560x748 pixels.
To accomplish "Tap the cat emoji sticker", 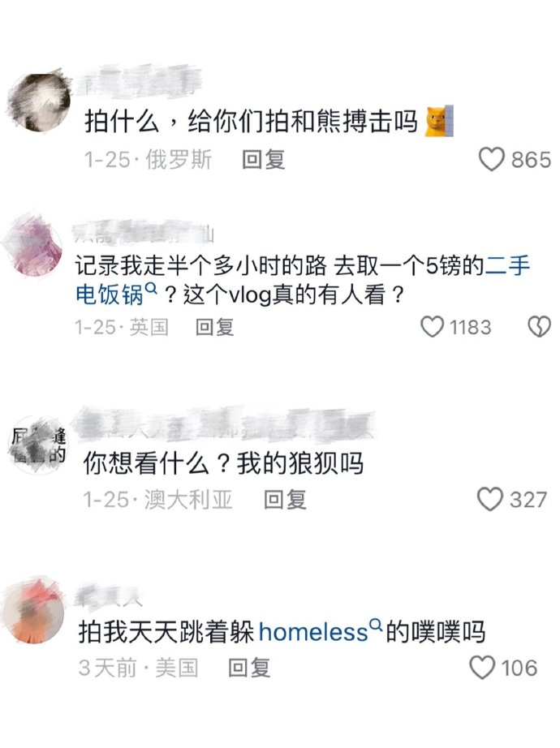I will (439, 121).
